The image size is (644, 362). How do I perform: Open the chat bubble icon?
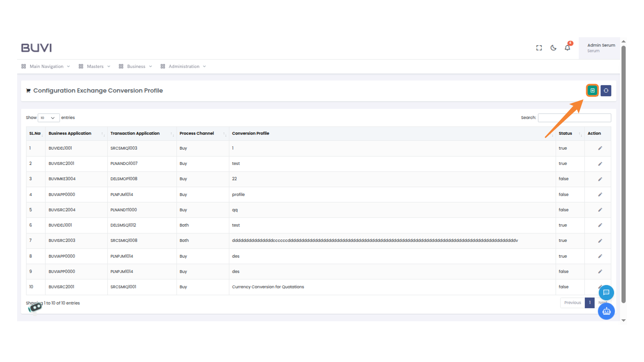tap(606, 292)
